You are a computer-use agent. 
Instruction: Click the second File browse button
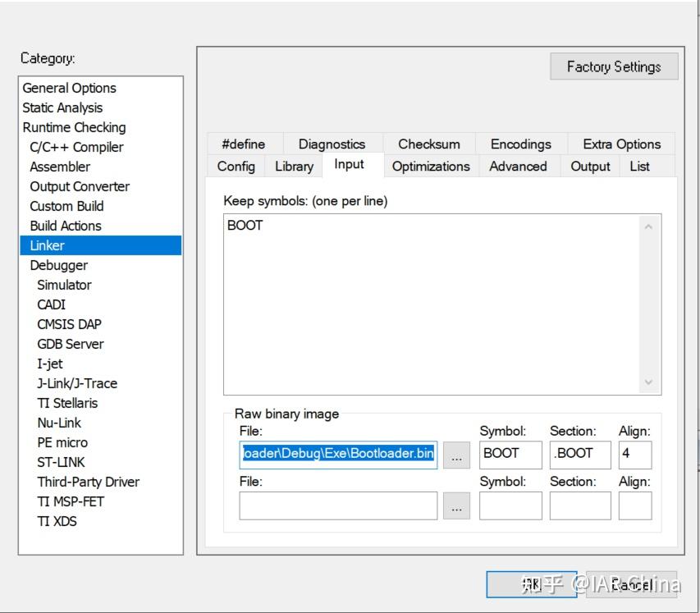click(x=458, y=505)
